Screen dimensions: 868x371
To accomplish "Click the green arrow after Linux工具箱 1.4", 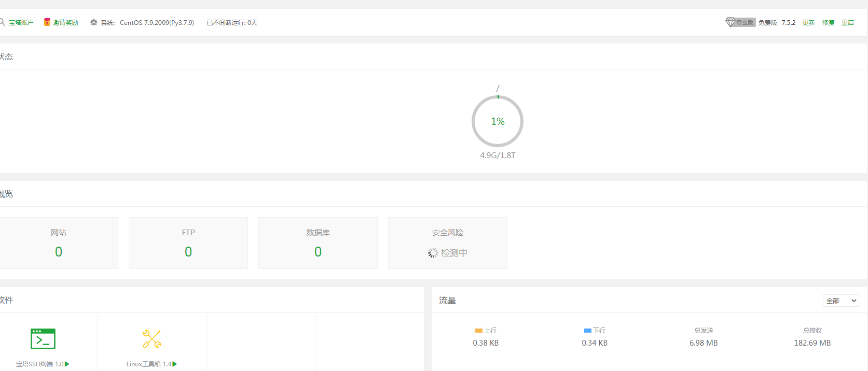I will pos(175,364).
